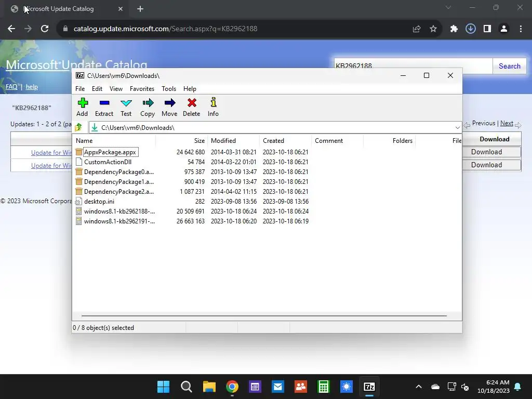Open the Tools menu in 7-Zip

click(x=169, y=88)
